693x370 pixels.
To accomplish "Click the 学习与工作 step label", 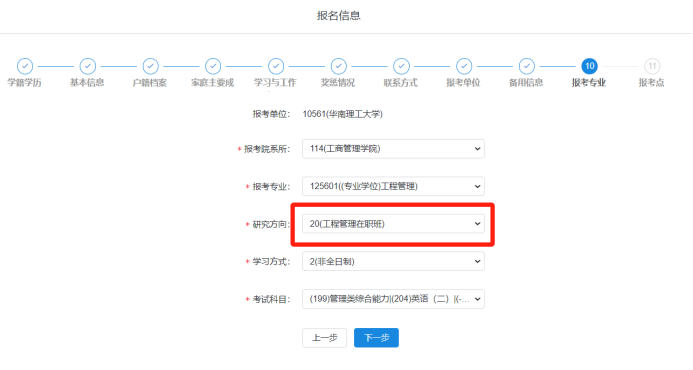I will tap(275, 83).
